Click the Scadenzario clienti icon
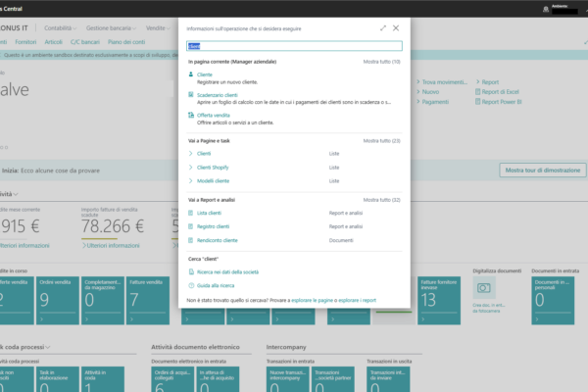Image resolution: width=588 pixels, height=392 pixels. coord(191,94)
